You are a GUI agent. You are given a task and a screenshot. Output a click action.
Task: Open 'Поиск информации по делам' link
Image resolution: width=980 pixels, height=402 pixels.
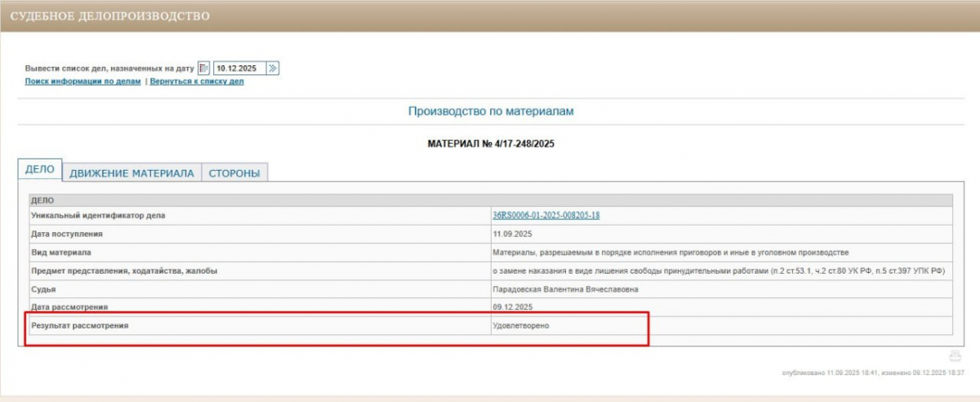click(82, 82)
